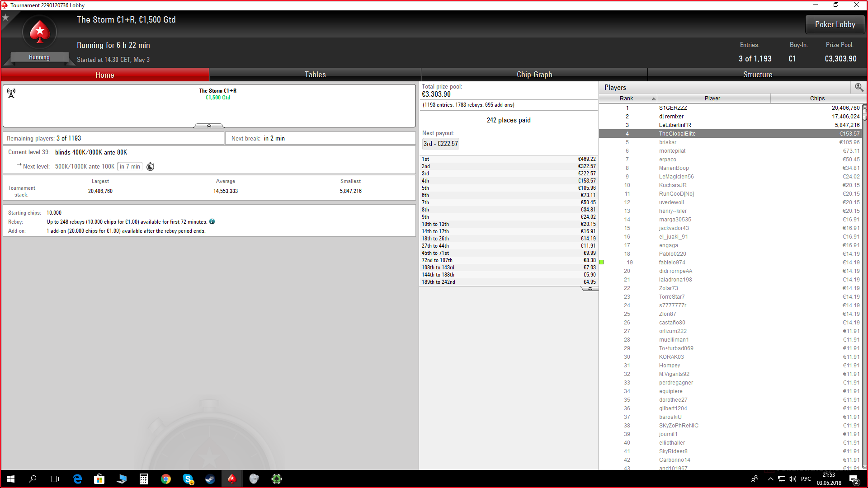Click the PokerStars taskbar icon

coord(232,479)
